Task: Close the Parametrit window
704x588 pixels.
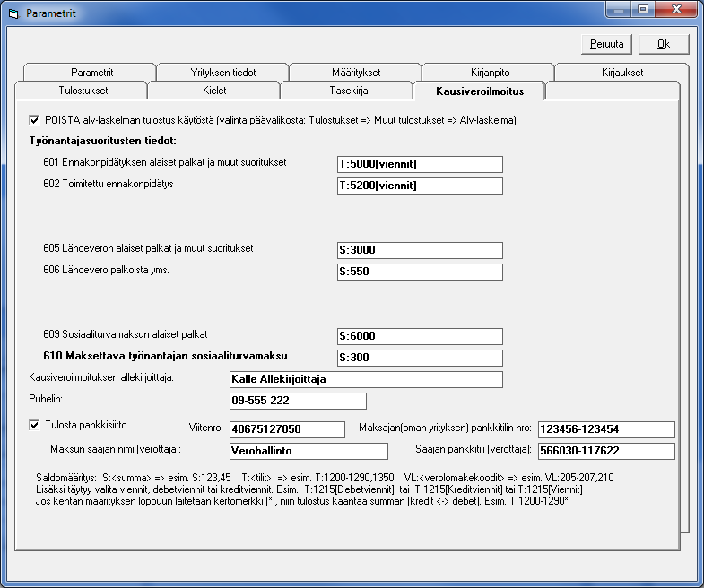Action: point(676,10)
